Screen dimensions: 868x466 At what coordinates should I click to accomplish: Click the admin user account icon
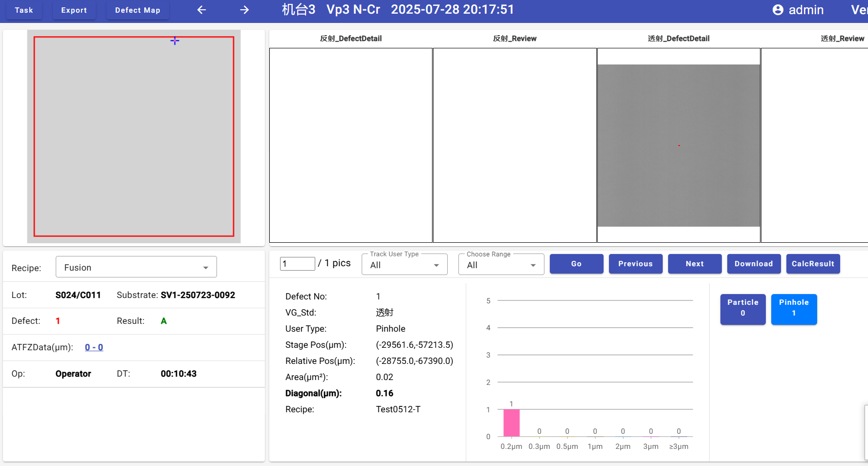tap(778, 10)
